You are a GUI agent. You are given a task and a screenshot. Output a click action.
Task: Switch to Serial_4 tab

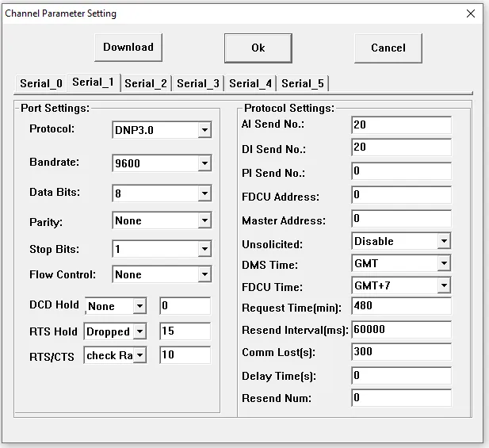click(250, 83)
